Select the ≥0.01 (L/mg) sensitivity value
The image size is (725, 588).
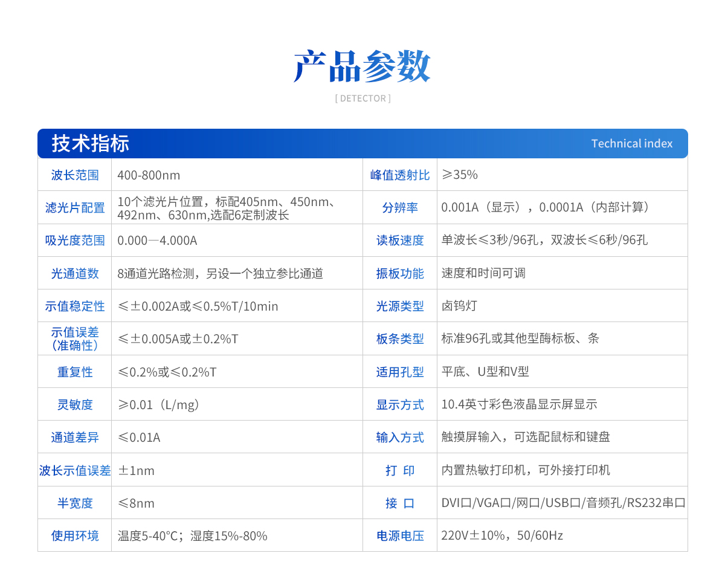(158, 405)
